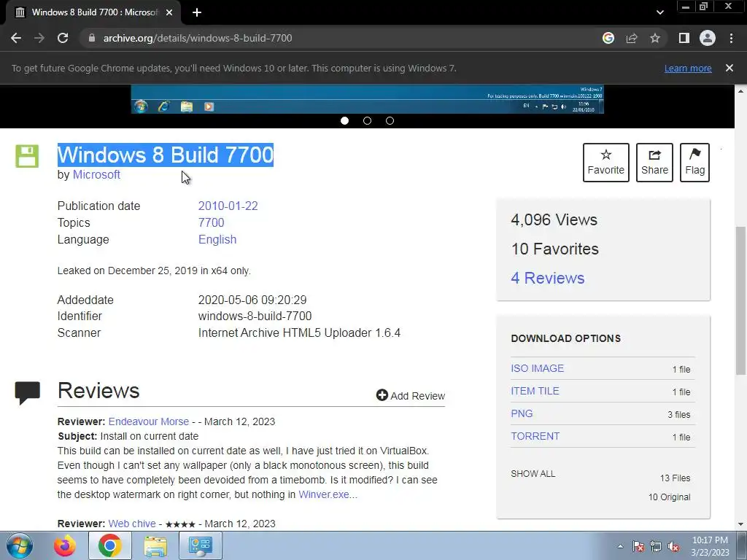Select the first carousel dot
The image size is (747, 560).
(345, 120)
